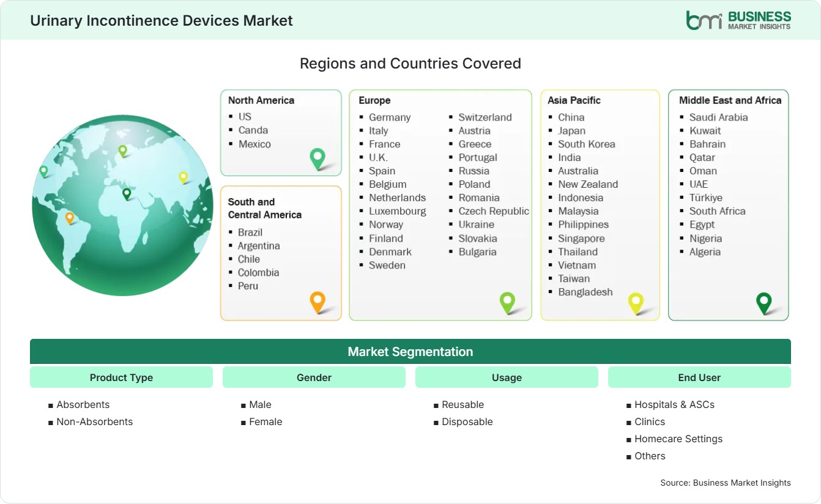Click Algeria in the Middle East list
The width and height of the screenshot is (821, 504).
tap(705, 251)
